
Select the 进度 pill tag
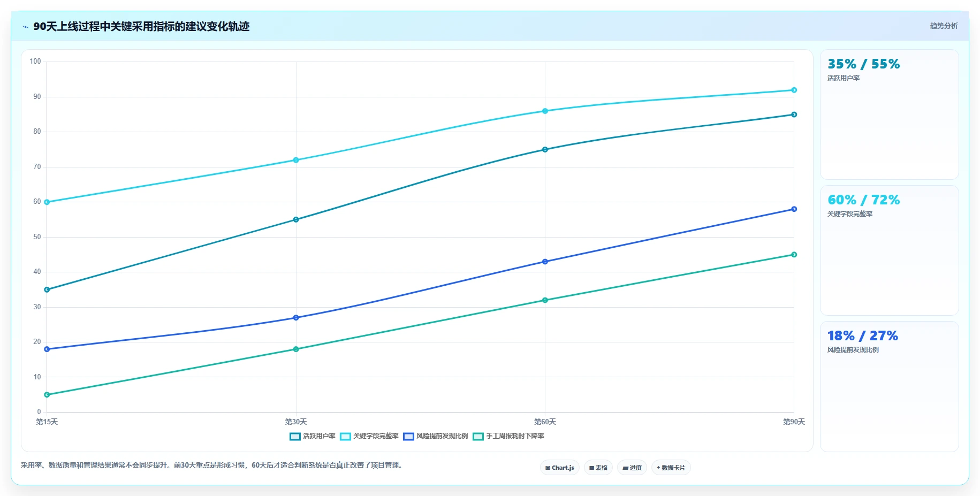pyautogui.click(x=632, y=468)
